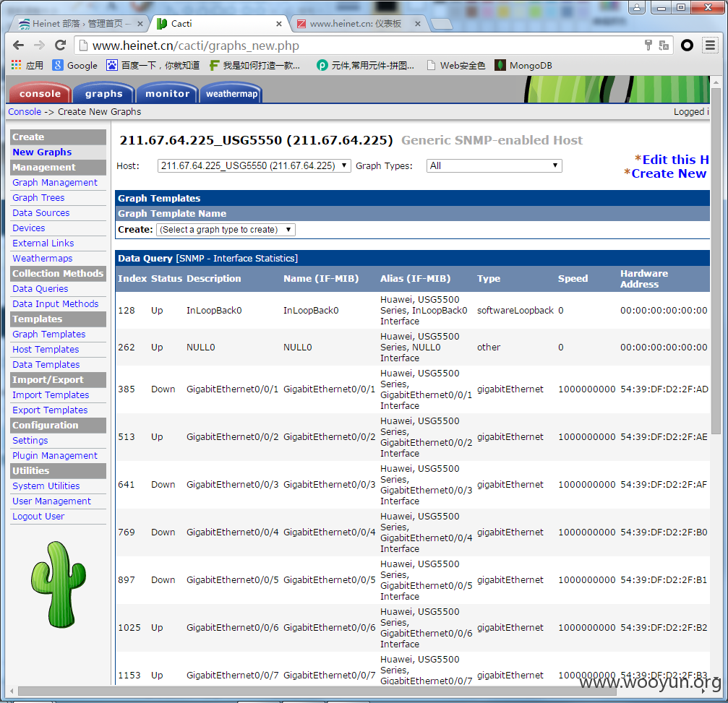Open the Chrome hamburger menu
Image resolution: width=728 pixels, height=703 pixels.
(710, 45)
